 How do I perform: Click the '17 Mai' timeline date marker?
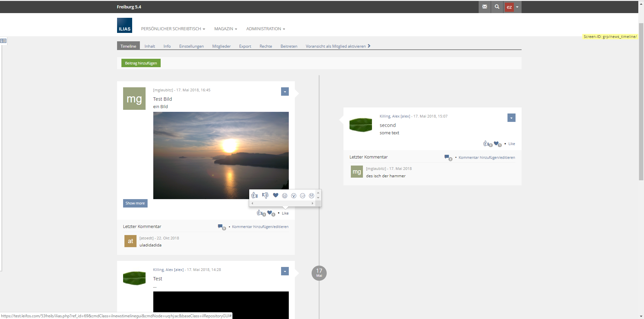coord(319,273)
